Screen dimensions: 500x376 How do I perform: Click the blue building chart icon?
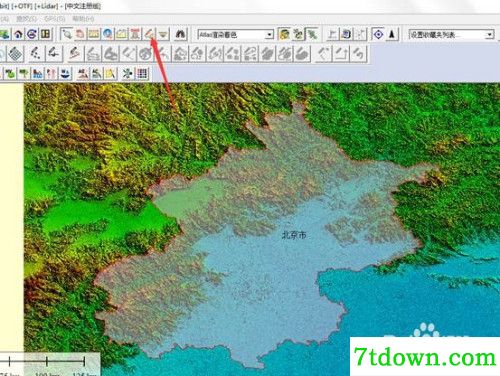(x=37, y=73)
